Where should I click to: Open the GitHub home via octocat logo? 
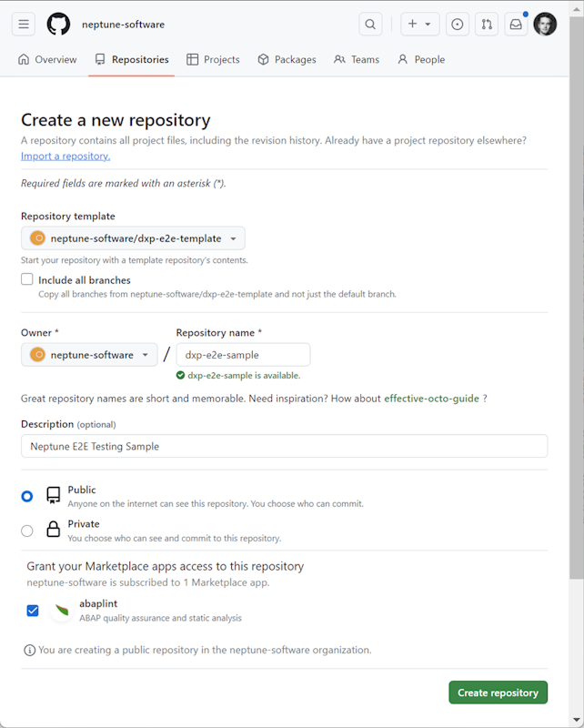58,24
